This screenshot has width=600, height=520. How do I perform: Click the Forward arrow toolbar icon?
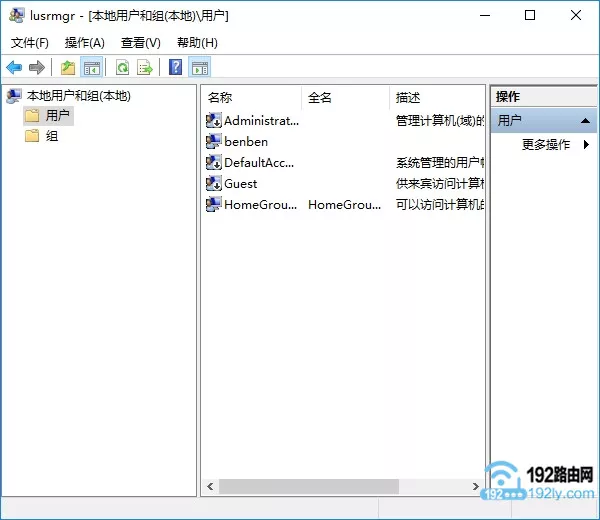pyautogui.click(x=37, y=68)
